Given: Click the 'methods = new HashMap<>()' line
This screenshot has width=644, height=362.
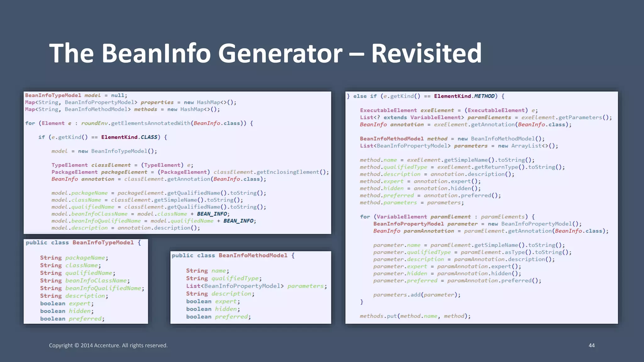Looking at the screenshot, I should click(122, 109).
